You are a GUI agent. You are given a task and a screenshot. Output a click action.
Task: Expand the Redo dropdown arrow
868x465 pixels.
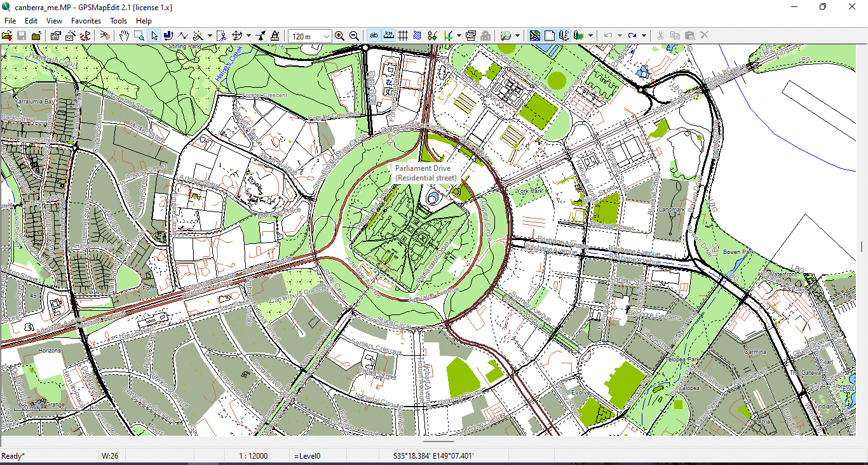(642, 36)
